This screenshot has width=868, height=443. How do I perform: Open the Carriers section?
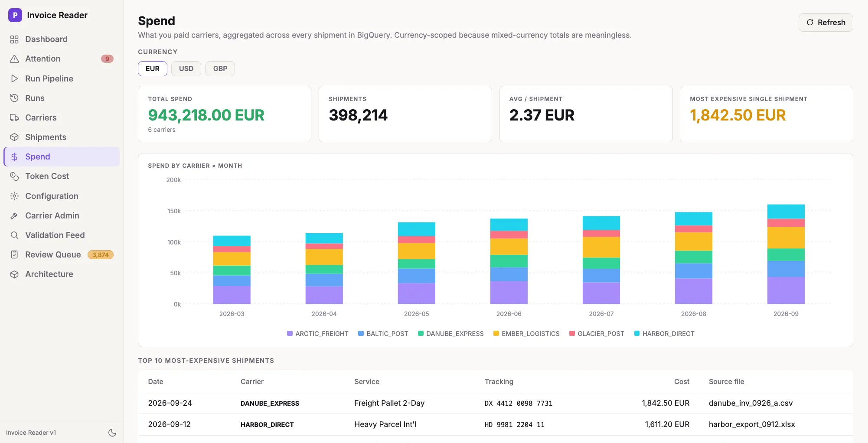point(62,117)
